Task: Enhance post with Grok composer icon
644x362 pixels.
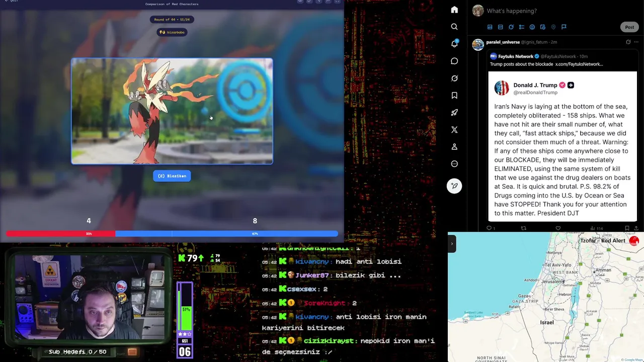Action: (511, 27)
